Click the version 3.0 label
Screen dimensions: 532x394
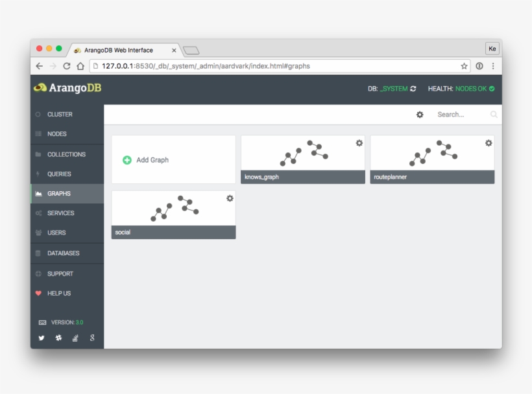(67, 323)
